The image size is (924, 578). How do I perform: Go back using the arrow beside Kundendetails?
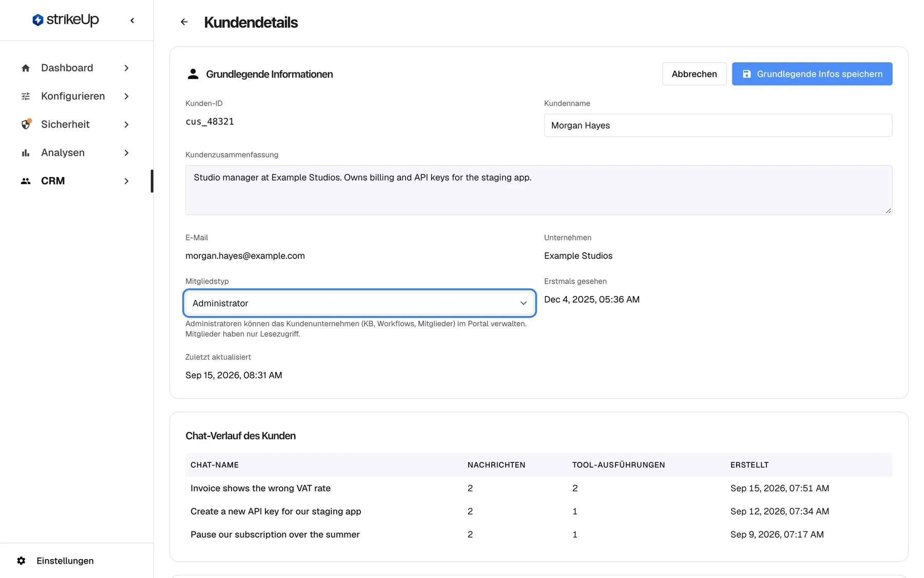point(184,22)
